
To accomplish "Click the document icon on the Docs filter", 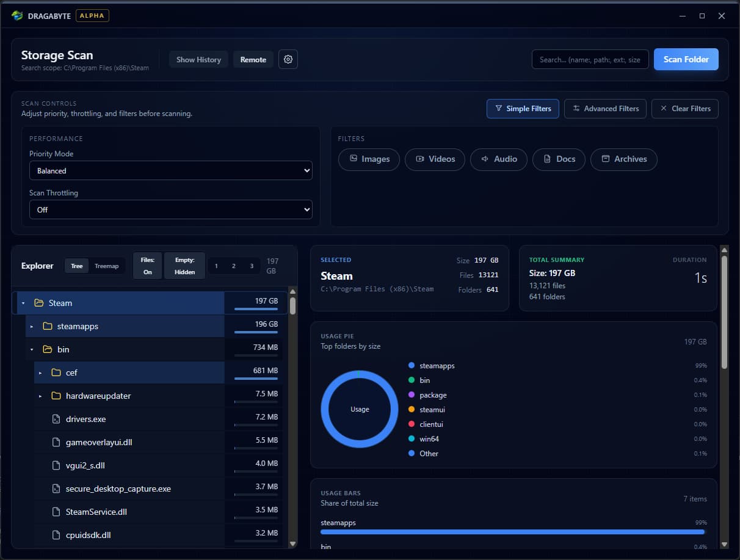I will [x=547, y=159].
